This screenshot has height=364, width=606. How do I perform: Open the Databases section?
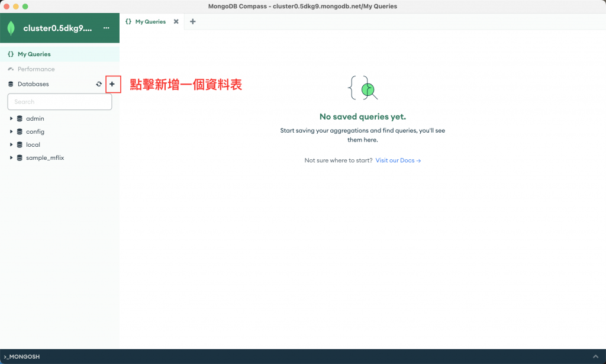click(33, 84)
